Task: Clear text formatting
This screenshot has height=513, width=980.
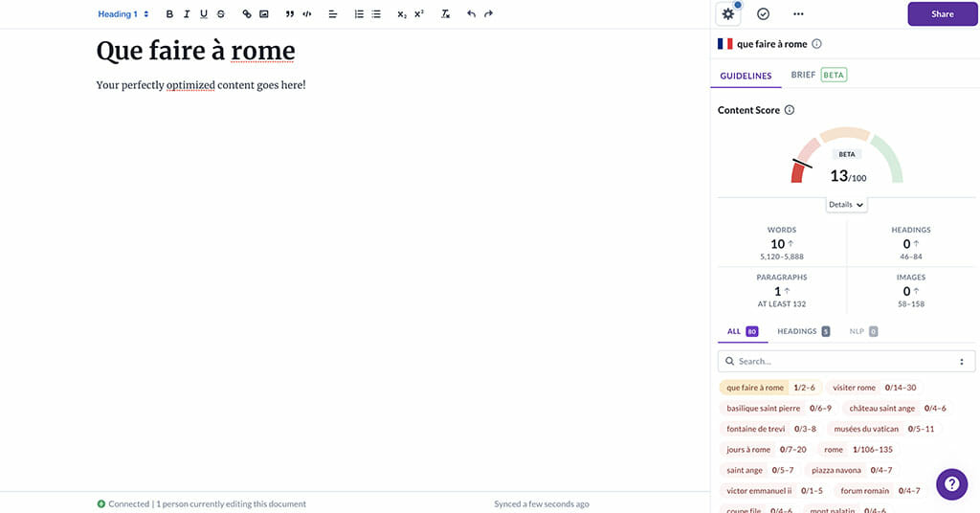Action: (445, 13)
